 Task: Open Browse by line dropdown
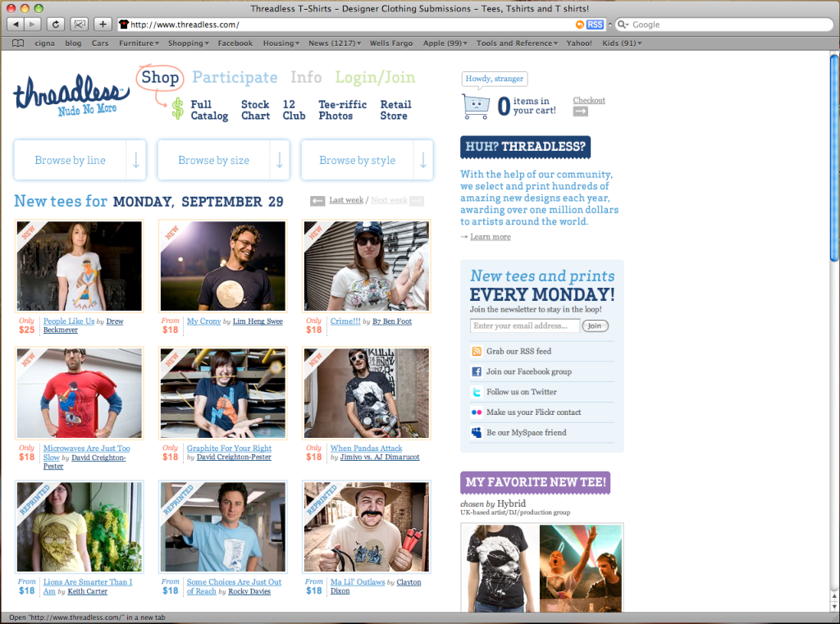pos(80,160)
